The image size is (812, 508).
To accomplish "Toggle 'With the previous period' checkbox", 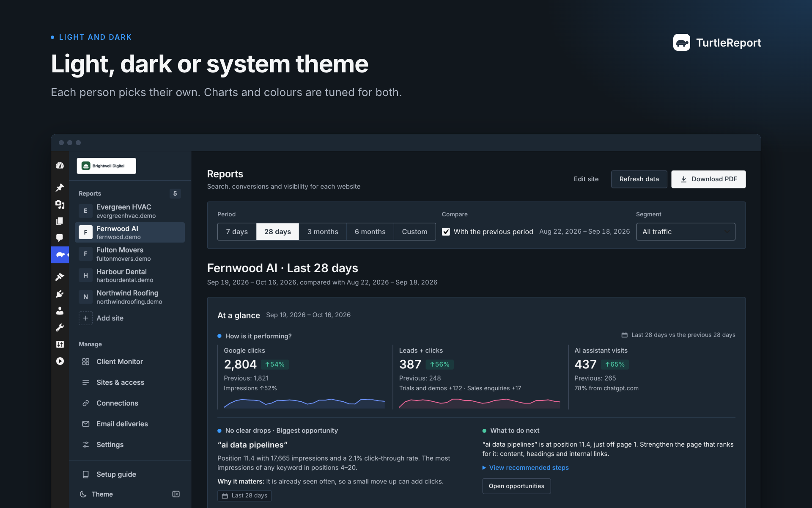I will [x=446, y=232].
